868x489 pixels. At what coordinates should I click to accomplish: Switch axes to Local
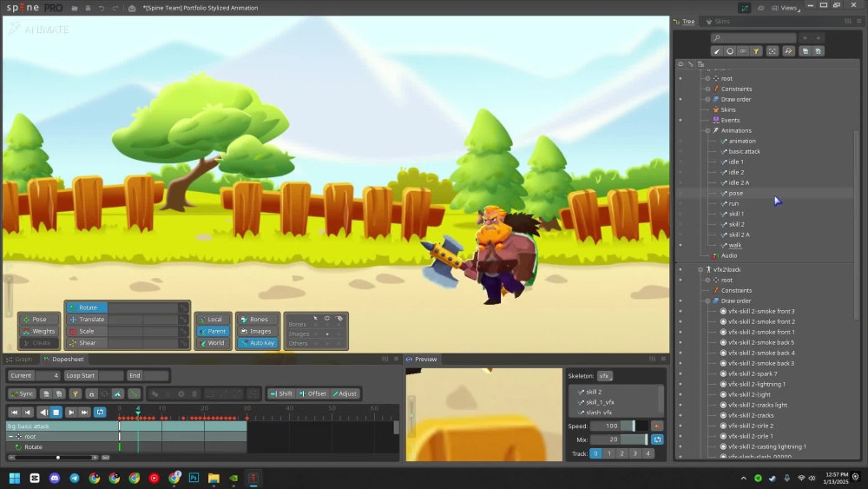214,320
